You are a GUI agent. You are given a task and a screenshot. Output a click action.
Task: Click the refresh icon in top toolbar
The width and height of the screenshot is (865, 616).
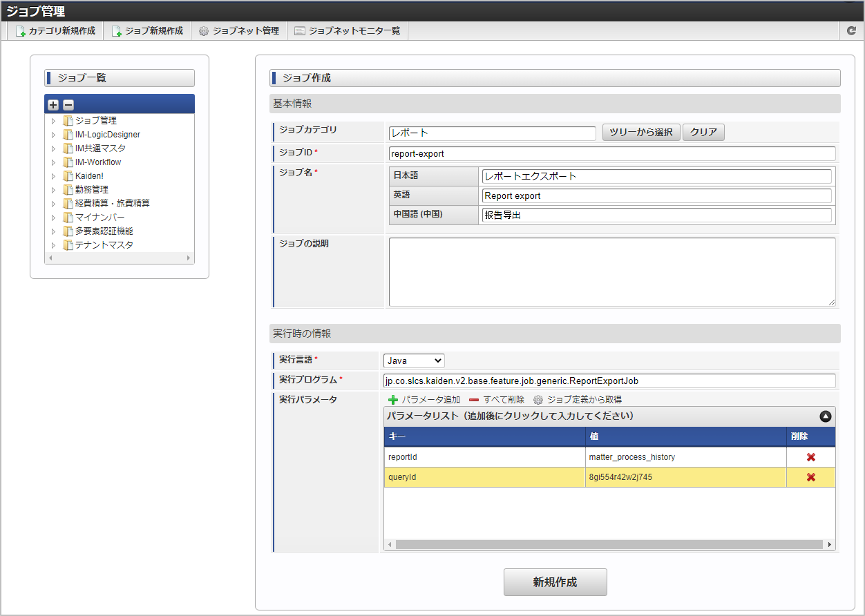click(851, 31)
